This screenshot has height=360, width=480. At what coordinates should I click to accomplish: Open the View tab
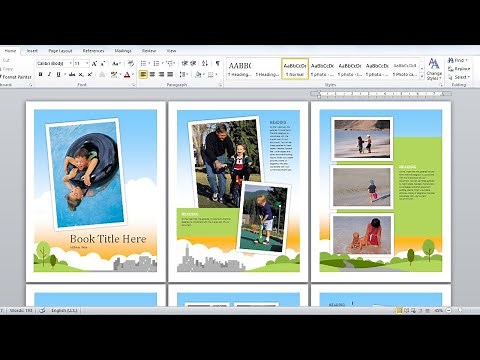point(171,51)
